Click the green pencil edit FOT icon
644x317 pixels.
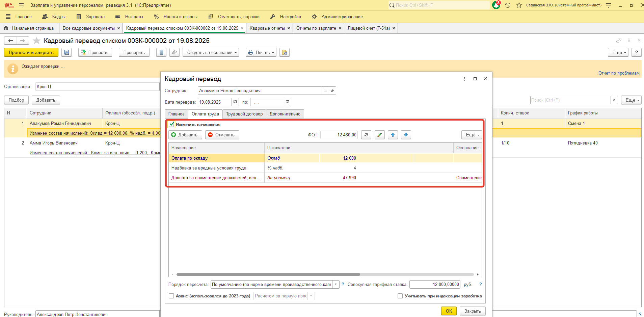click(379, 135)
